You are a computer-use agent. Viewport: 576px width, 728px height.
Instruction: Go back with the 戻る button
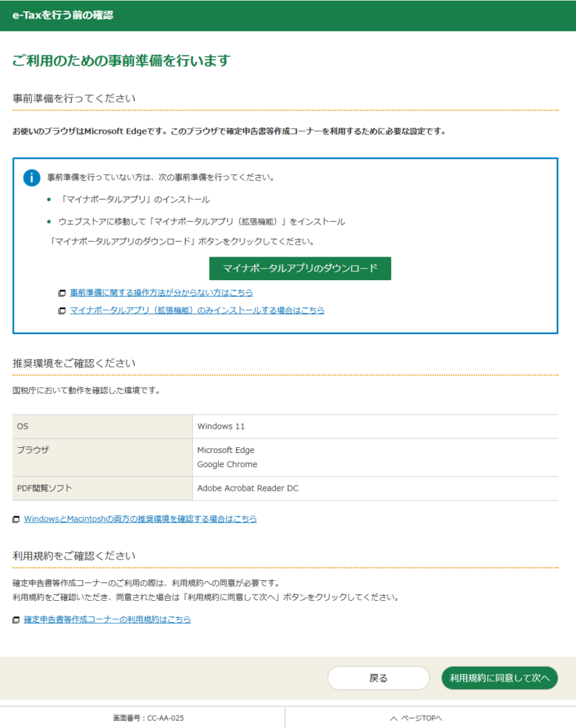(378, 678)
